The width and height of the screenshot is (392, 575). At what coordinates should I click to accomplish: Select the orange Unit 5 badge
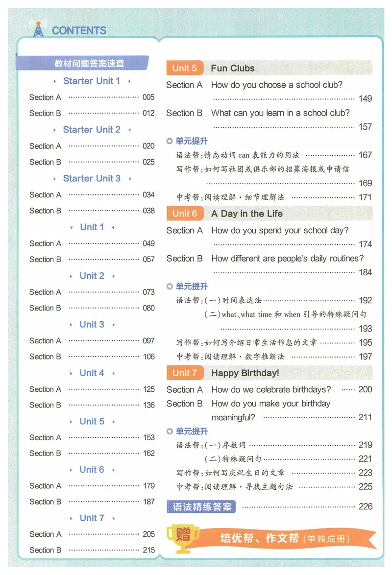185,68
